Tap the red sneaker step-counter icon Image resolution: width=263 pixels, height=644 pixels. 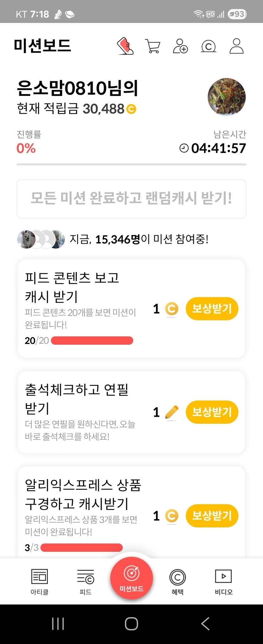(125, 46)
